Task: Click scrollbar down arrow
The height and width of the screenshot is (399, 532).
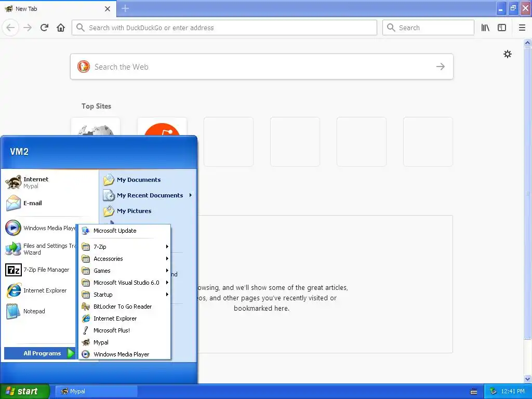Action: click(x=527, y=379)
